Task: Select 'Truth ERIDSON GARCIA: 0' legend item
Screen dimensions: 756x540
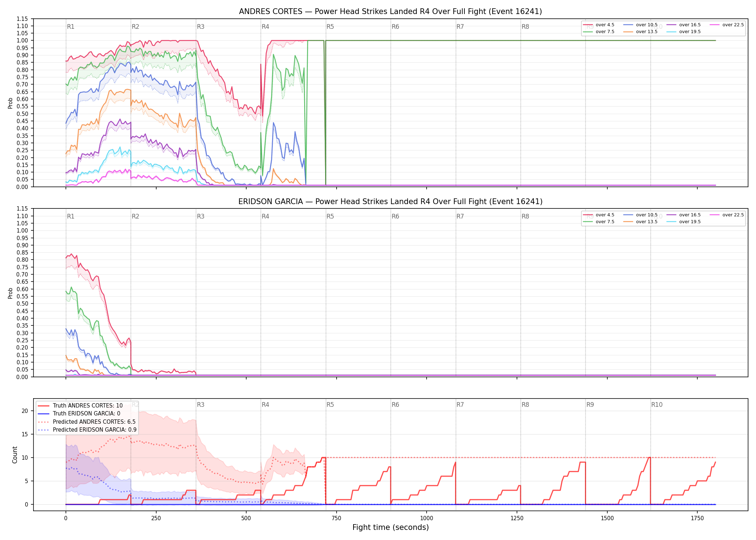Action: click(79, 414)
